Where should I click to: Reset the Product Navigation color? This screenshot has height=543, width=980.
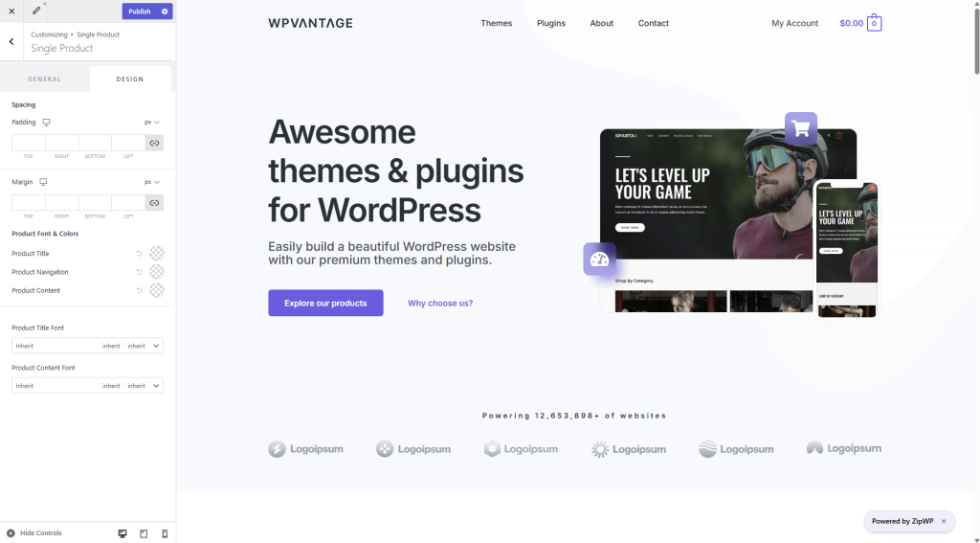pos(139,272)
